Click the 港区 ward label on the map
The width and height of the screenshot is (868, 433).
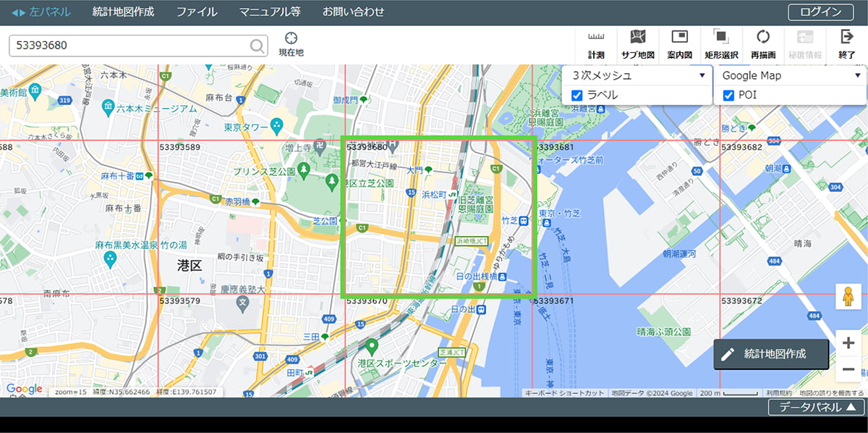click(190, 266)
